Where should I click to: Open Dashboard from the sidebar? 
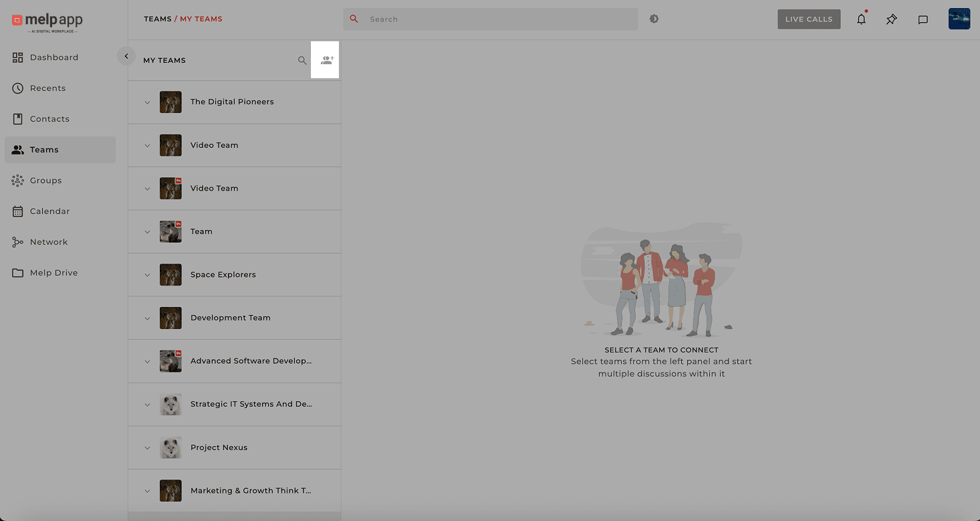(x=53, y=58)
